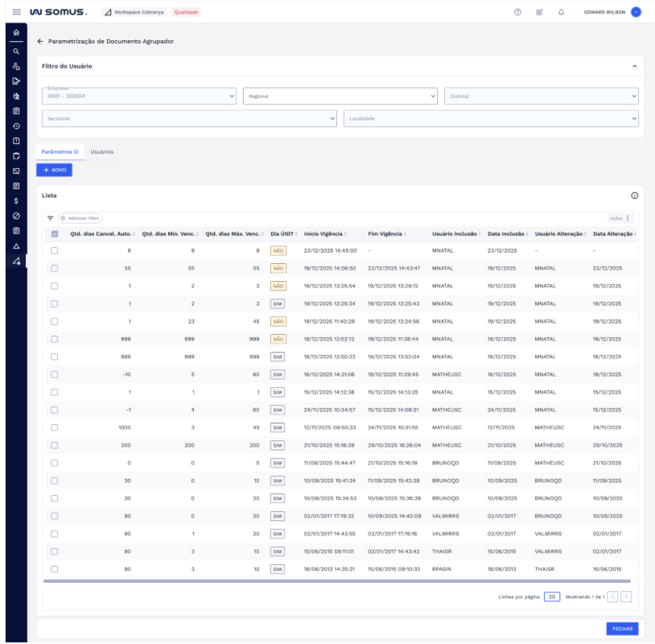Click the back arrow beside the page title
This screenshot has width=655, height=644.
[40, 41]
